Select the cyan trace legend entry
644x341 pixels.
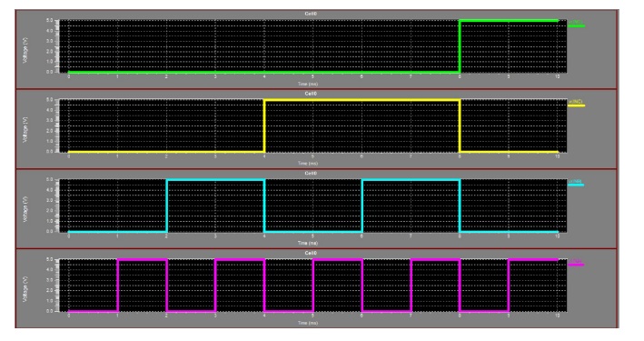click(x=575, y=183)
